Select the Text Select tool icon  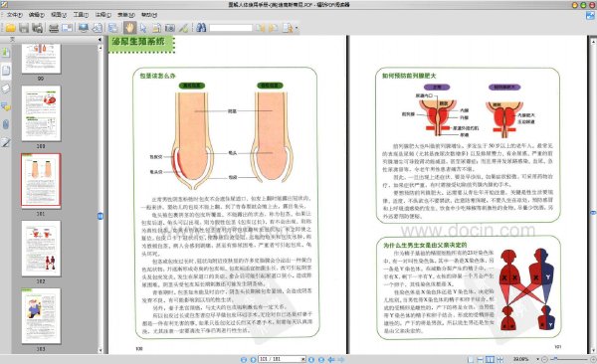pos(156,28)
